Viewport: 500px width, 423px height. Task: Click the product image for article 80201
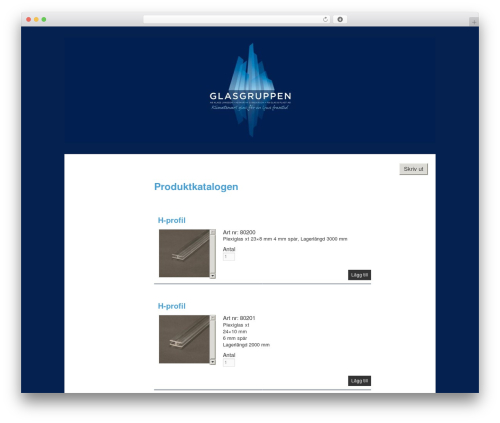click(184, 339)
